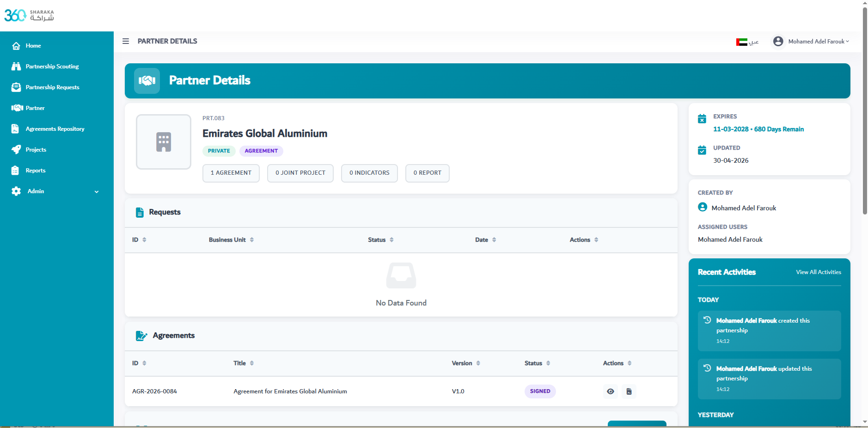Click the 0 Report button

[x=428, y=173]
